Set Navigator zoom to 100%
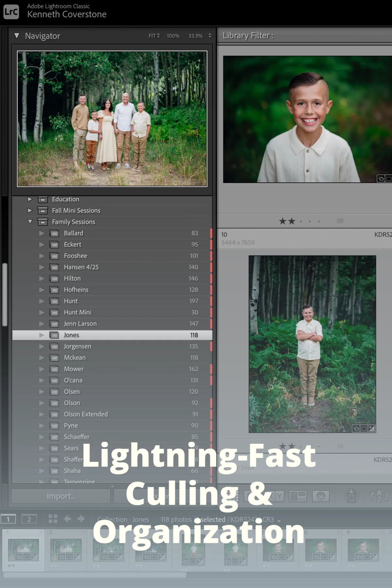 click(x=173, y=36)
